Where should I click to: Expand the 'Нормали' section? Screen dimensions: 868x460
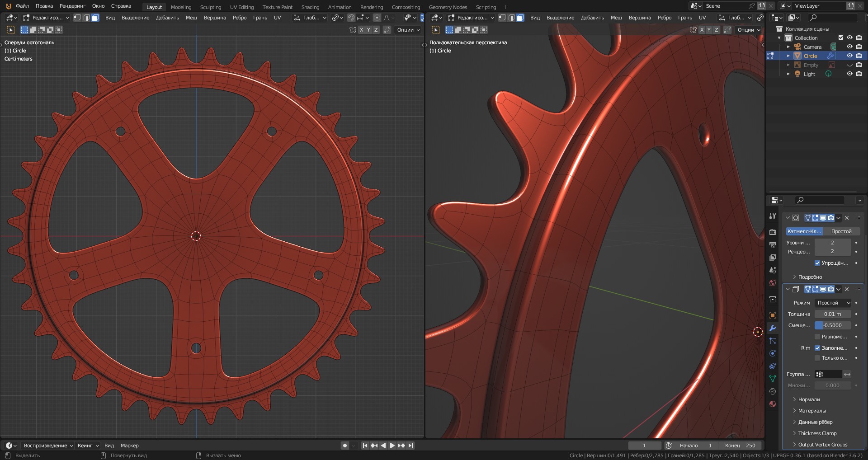(809, 399)
